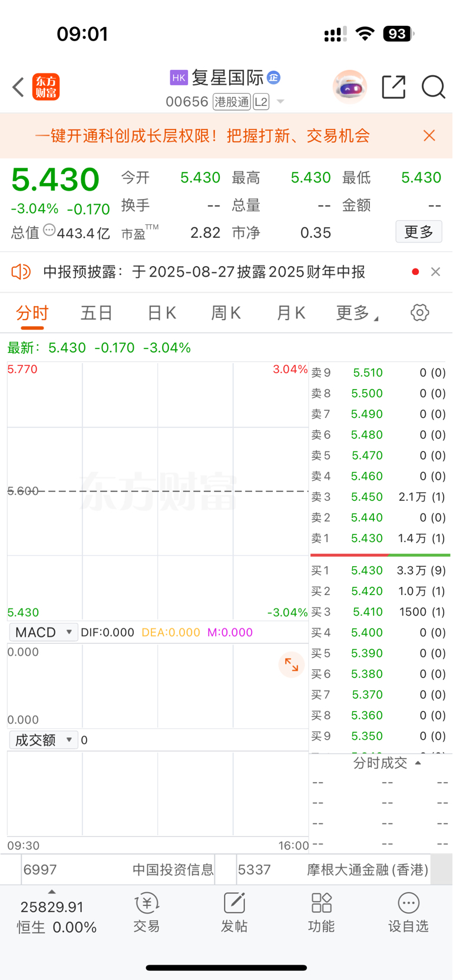Open the 东方财富 app logo
This screenshot has height=980, width=453.
click(x=46, y=87)
